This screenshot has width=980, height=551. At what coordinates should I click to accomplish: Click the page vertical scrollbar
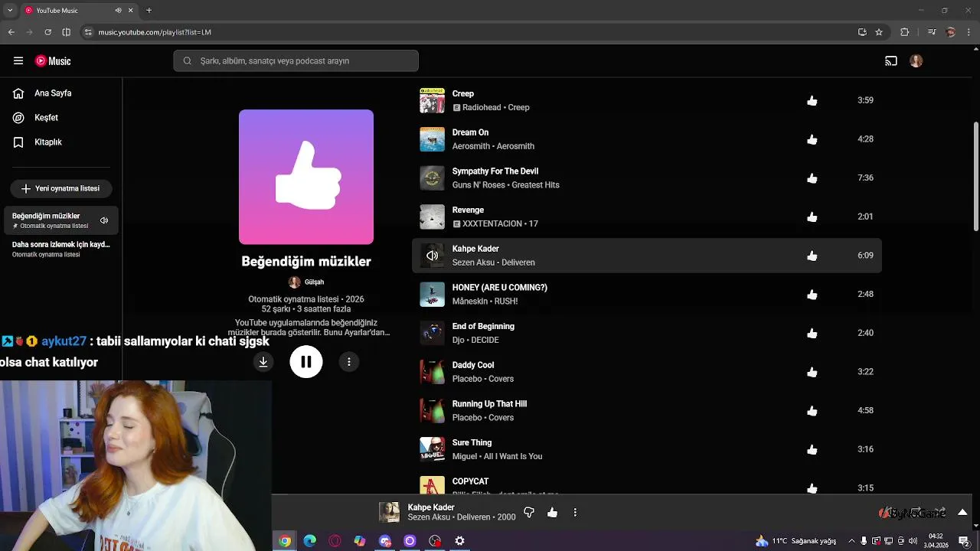[975, 176]
